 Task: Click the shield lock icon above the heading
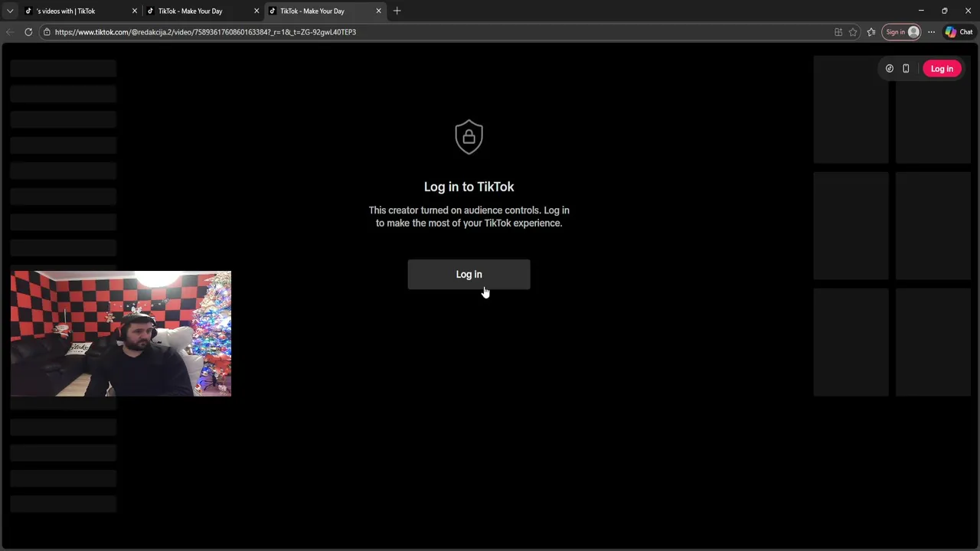click(469, 137)
